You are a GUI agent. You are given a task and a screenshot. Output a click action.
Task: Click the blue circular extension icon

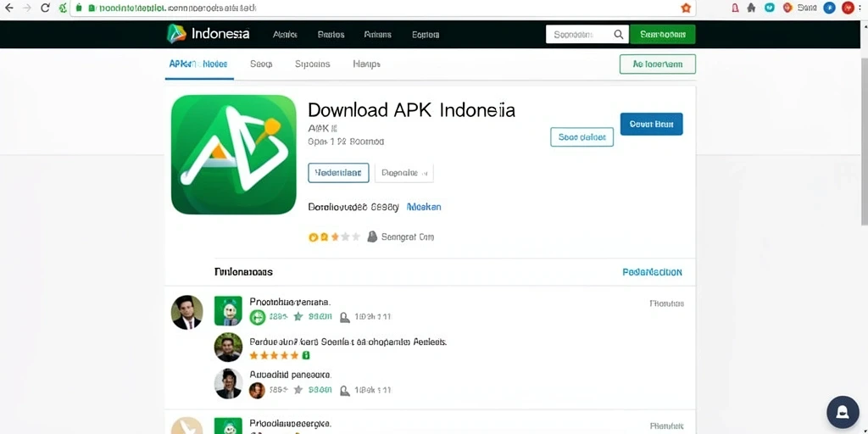tap(829, 8)
